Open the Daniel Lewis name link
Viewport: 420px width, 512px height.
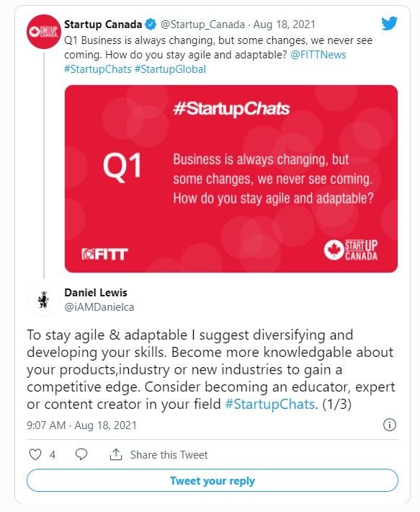(x=96, y=293)
